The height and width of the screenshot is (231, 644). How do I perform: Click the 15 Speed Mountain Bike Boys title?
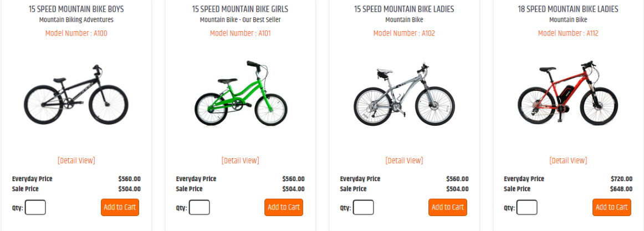76,9
